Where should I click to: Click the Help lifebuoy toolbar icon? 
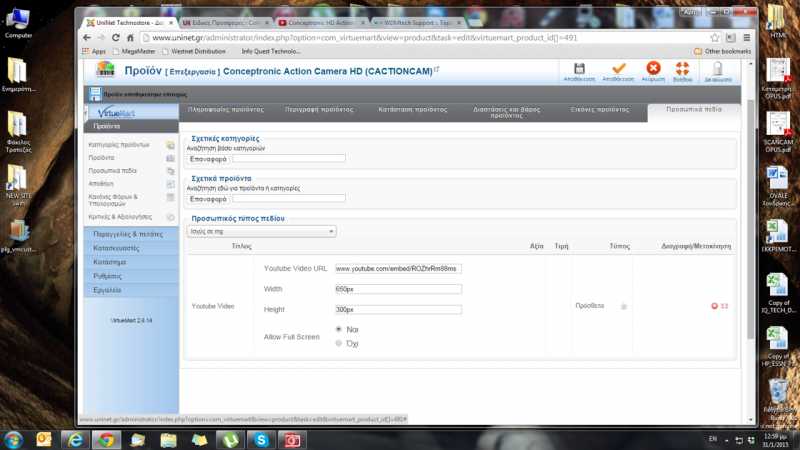(x=682, y=68)
